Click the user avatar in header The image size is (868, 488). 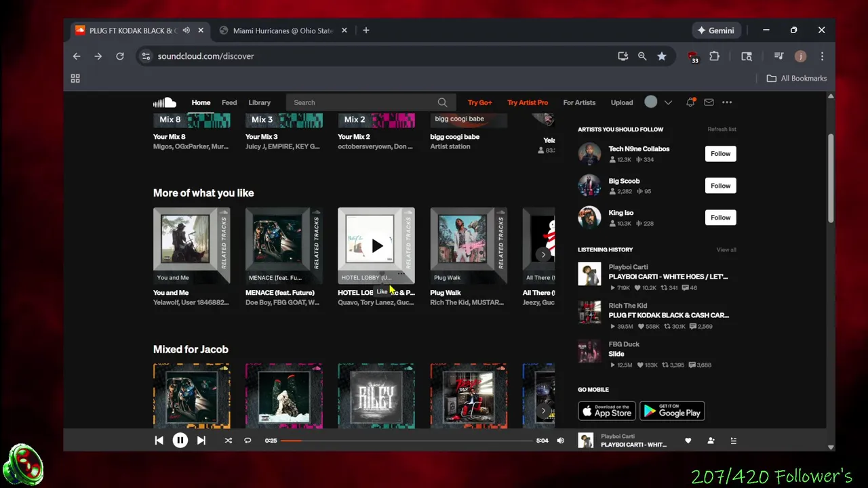pos(651,102)
